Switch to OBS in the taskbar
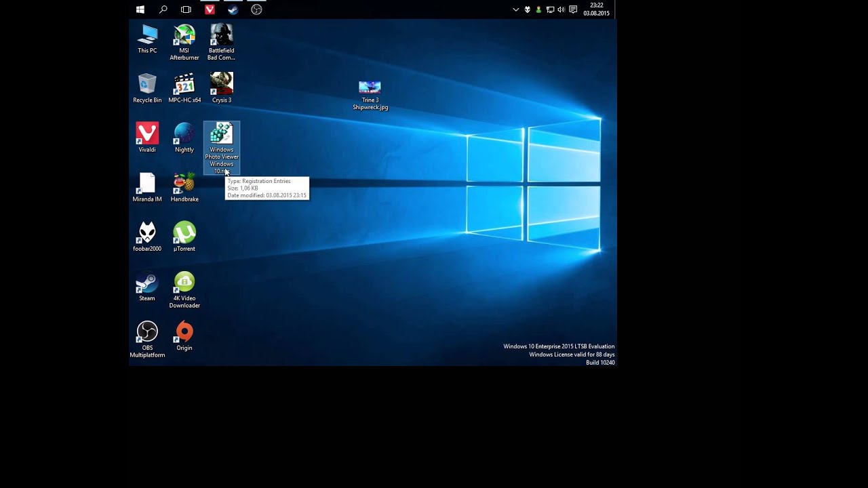The image size is (868, 488). point(256,9)
